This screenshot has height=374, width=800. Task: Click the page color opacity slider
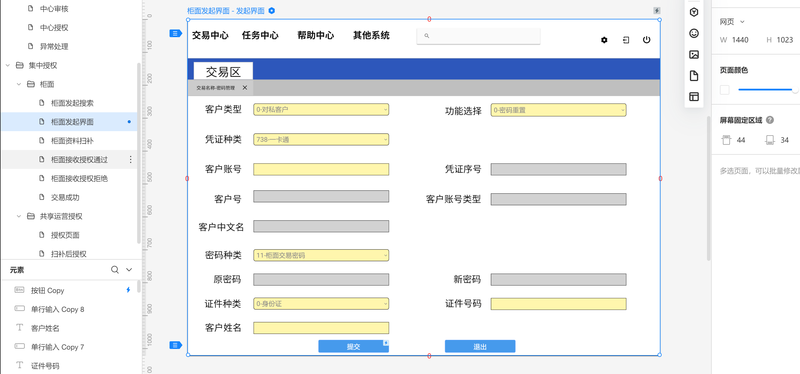[x=767, y=90]
